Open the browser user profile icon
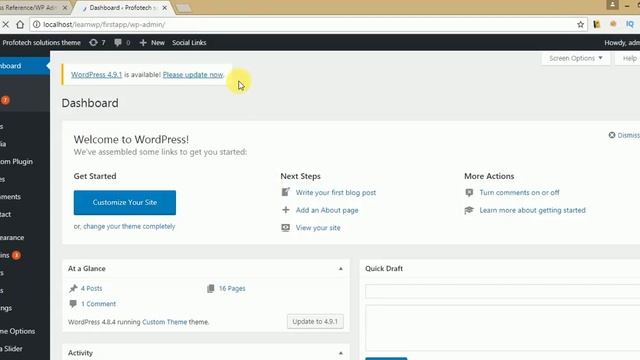This screenshot has width=640, height=360. click(612, 5)
